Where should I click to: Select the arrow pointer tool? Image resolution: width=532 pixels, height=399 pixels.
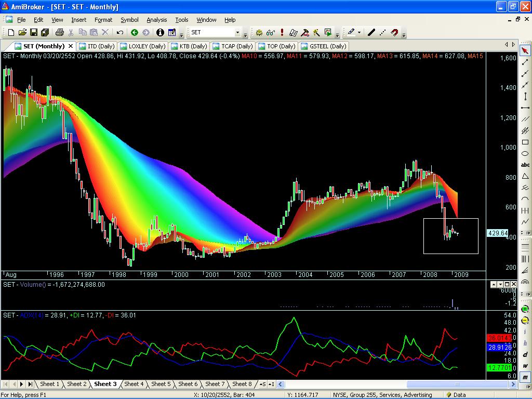point(525,50)
